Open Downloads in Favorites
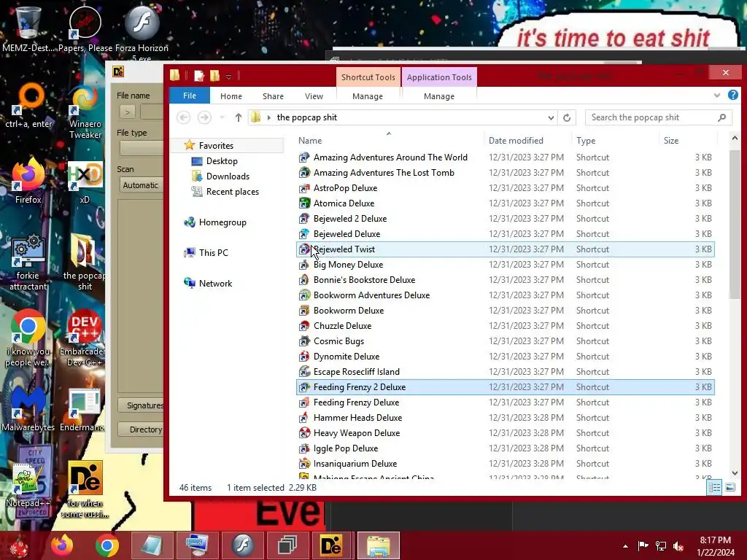747x560 pixels. coord(228,176)
